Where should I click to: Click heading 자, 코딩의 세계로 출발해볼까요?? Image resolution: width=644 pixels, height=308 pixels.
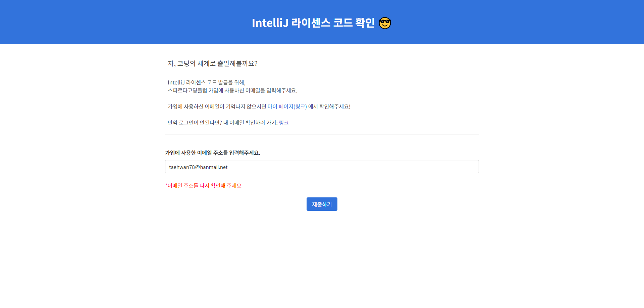213,64
